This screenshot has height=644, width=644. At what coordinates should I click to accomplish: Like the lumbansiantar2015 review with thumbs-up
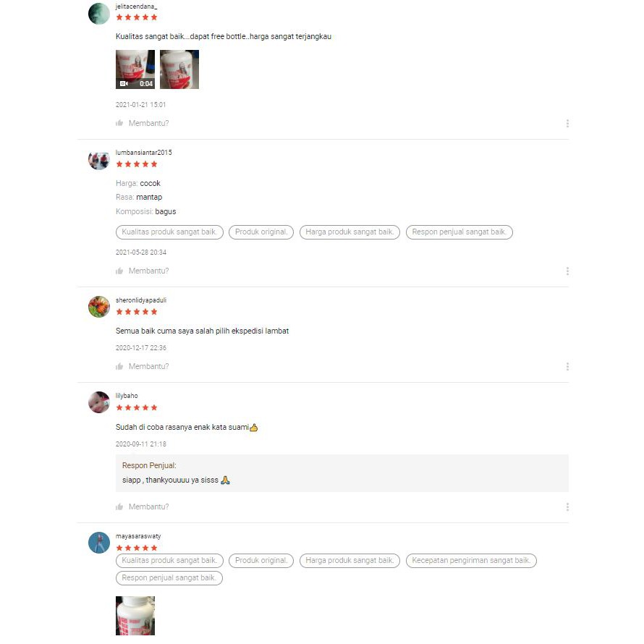(119, 271)
